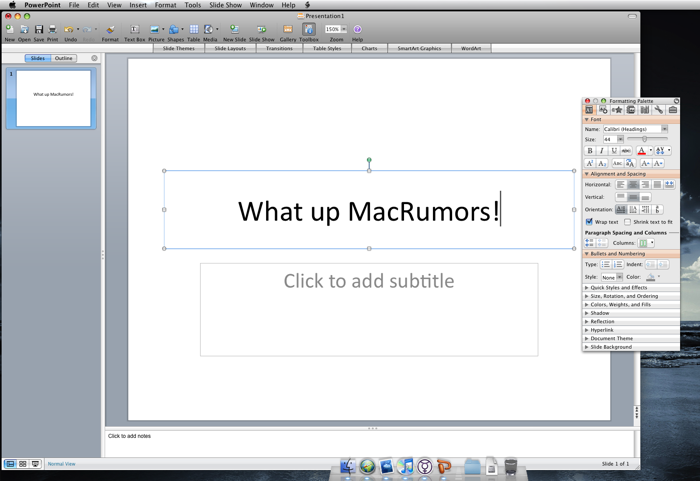
Task: Apply subscript to the text
Action: coord(602,163)
